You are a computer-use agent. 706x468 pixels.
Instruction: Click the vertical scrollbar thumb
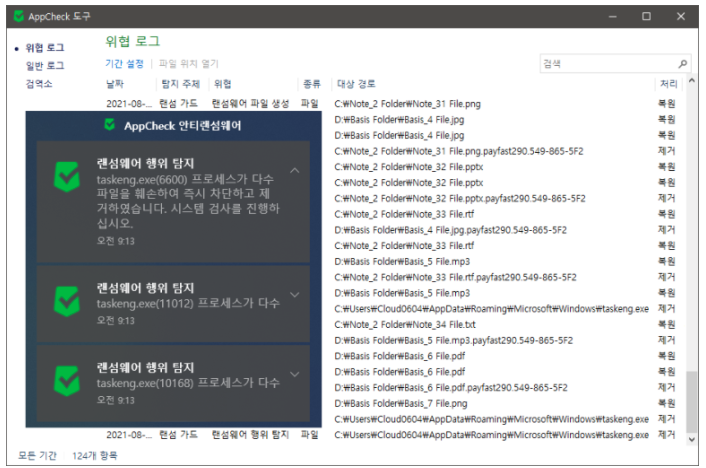(x=692, y=401)
